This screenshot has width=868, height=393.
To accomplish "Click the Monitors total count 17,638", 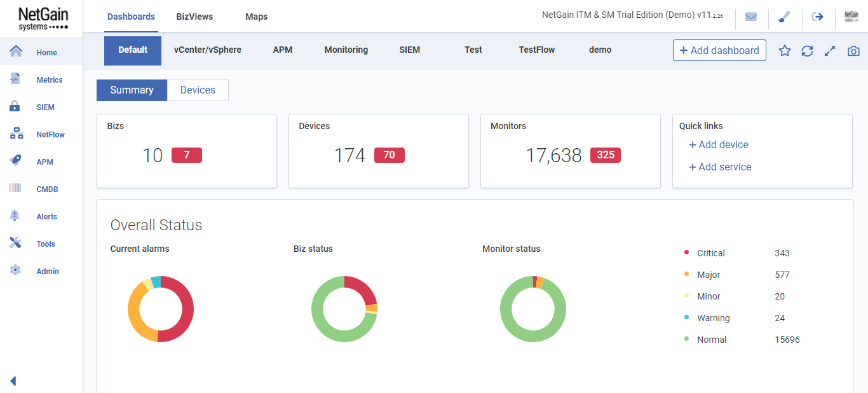I will pyautogui.click(x=553, y=155).
